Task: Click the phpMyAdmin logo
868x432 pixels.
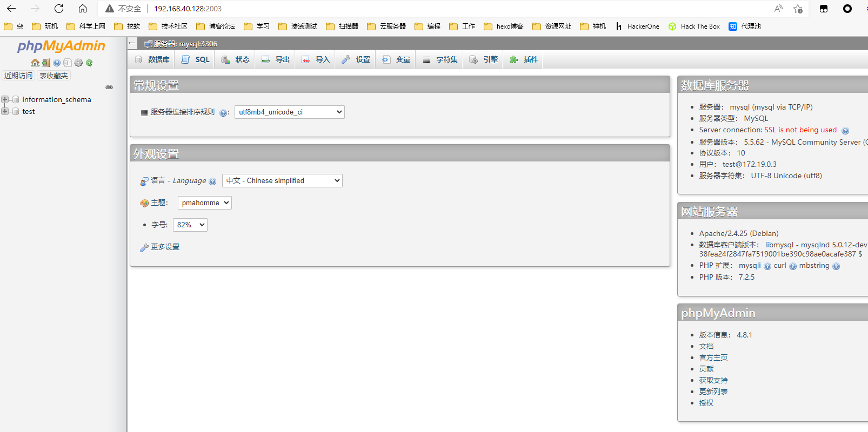Action: (61, 46)
